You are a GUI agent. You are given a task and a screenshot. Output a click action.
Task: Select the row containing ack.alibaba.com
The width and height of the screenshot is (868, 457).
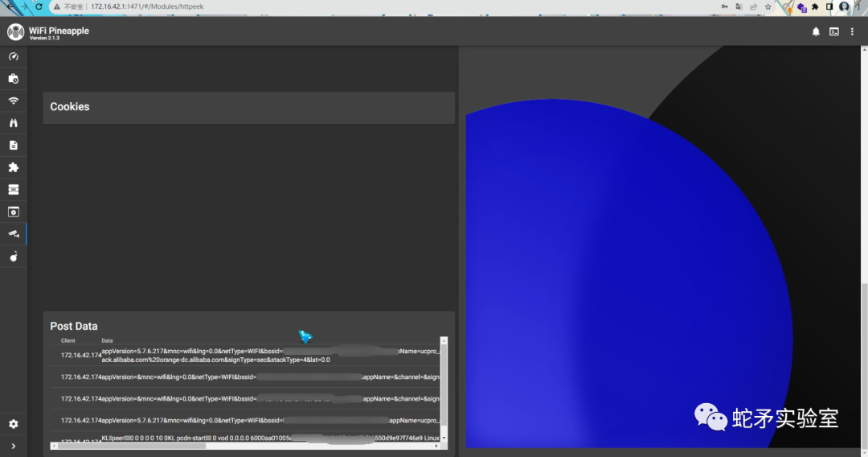coord(245,355)
